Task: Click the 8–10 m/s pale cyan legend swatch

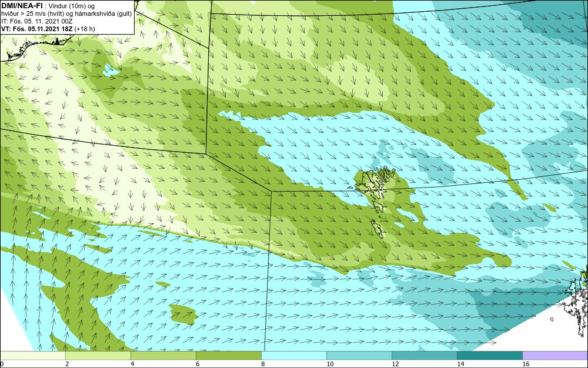Action: point(293,356)
